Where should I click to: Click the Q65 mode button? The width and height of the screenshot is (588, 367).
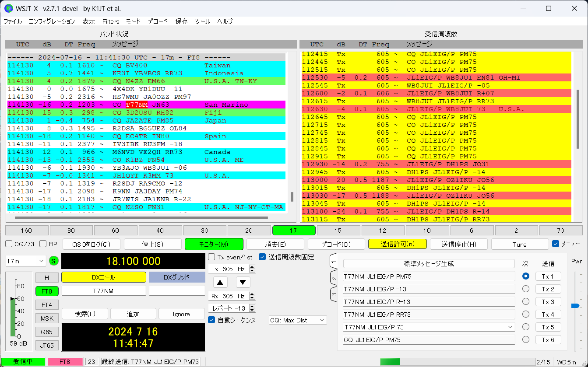pos(47,332)
